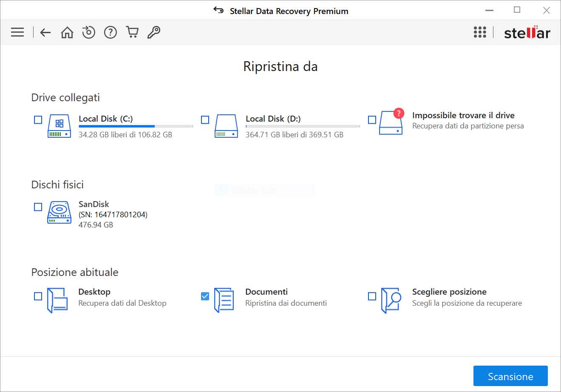Go to the Home screen icon
This screenshot has width=561, height=392.
pyautogui.click(x=67, y=32)
